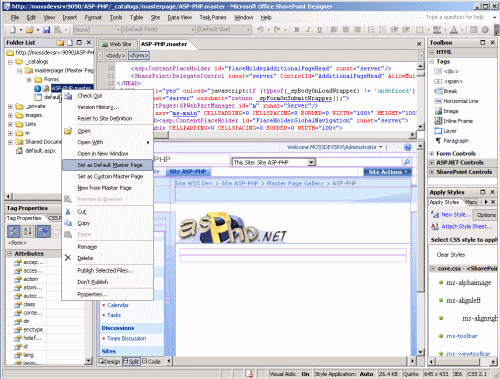The width and height of the screenshot is (500, 379).
Task: Click the Open folder toolbar icon
Action: pos(29,30)
